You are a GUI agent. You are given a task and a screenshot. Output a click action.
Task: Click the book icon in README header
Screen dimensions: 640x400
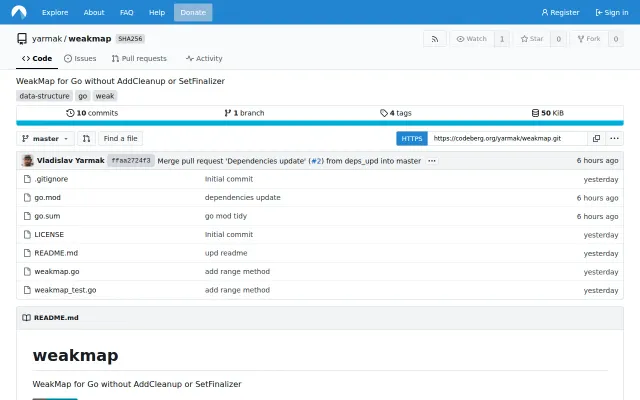(x=27, y=318)
